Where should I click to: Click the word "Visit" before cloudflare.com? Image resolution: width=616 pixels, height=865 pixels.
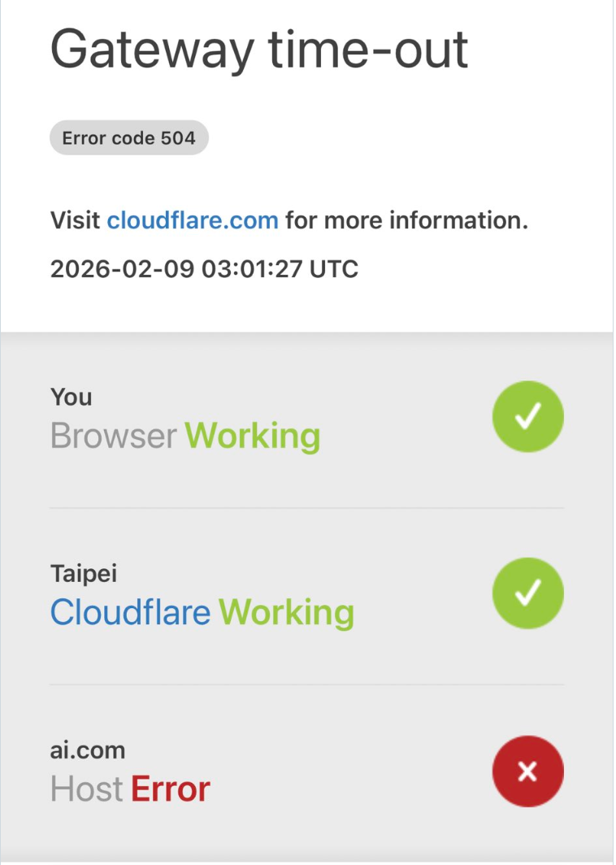pos(76,220)
